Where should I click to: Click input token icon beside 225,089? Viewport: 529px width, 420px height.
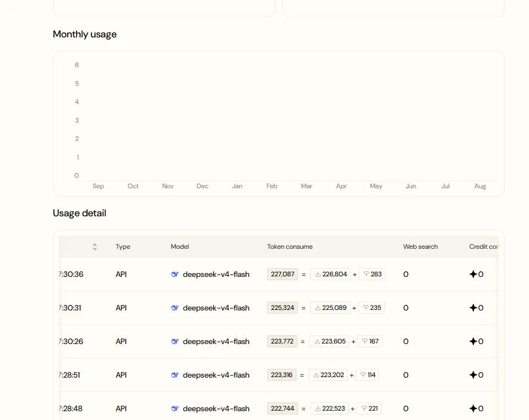[x=317, y=308]
